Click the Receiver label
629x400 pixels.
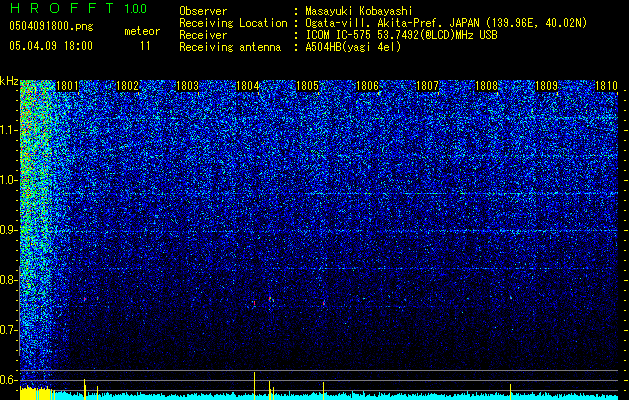(x=203, y=35)
